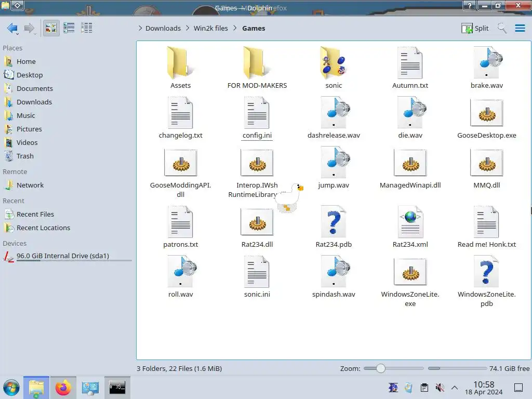This screenshot has height=399, width=532.
Task: Select the sonic.ini file
Action: coord(257,277)
